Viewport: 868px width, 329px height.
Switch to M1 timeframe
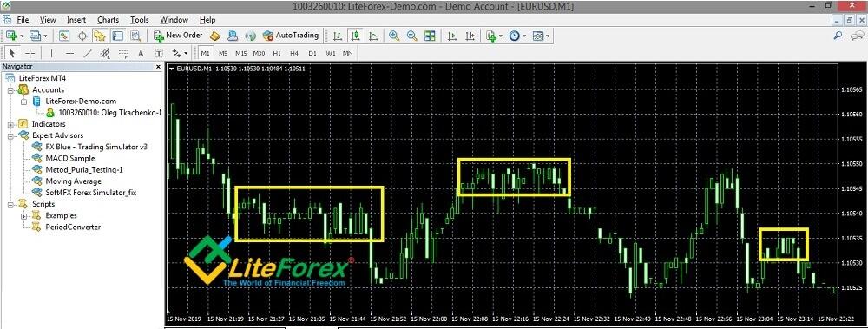[206, 53]
